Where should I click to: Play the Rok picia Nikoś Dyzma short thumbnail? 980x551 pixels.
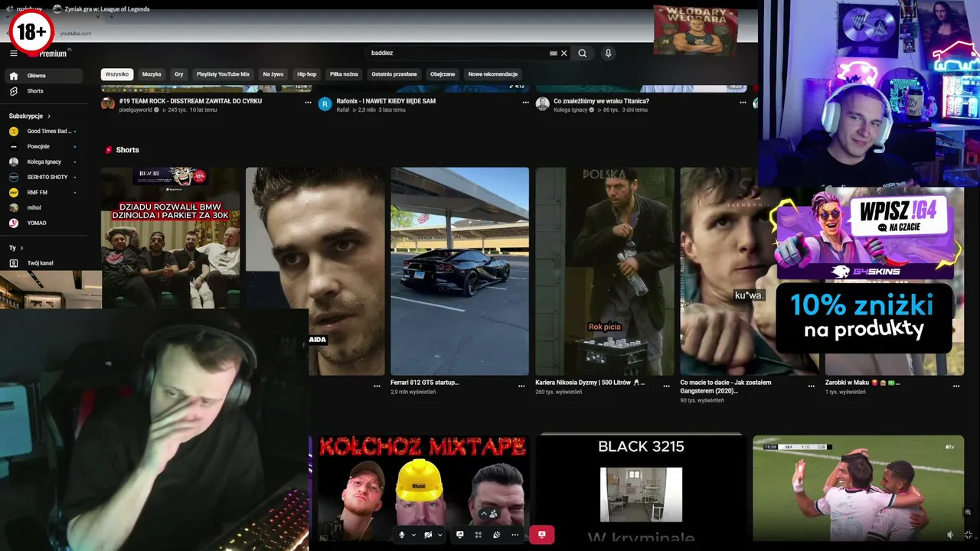click(605, 271)
